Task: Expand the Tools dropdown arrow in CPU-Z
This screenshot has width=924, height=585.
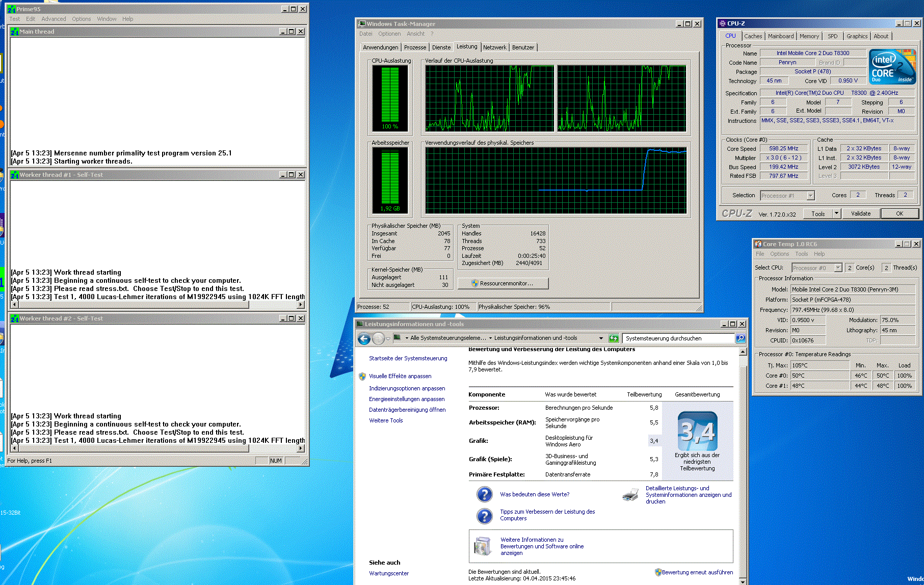Action: tap(836, 214)
